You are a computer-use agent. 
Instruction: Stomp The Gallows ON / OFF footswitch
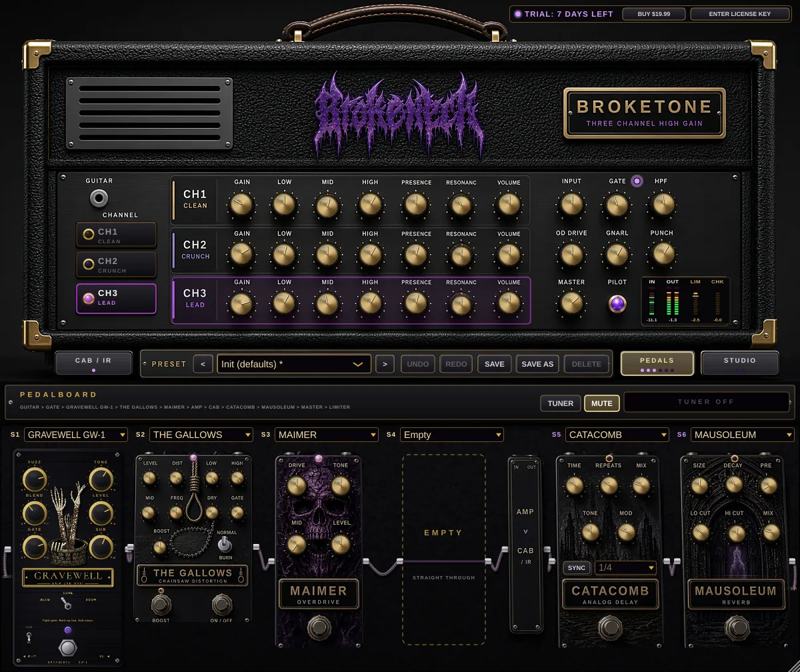pyautogui.click(x=222, y=605)
